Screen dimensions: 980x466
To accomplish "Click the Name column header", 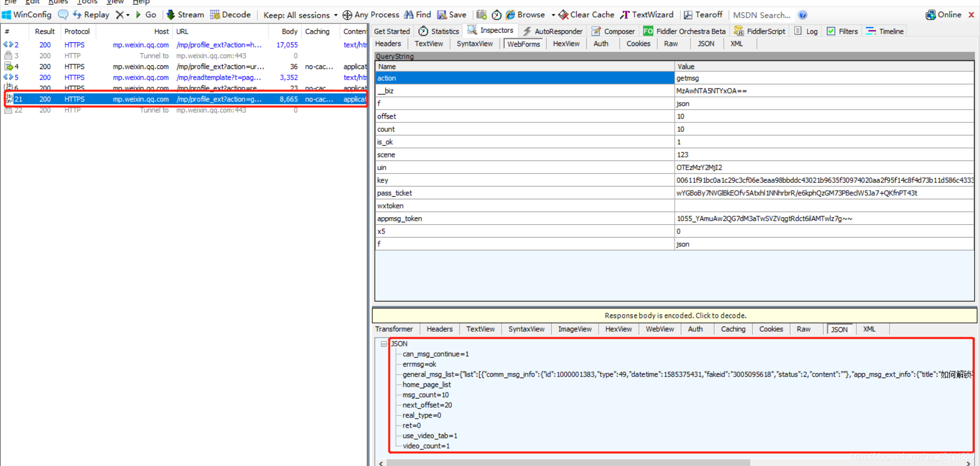I will click(x=525, y=66).
